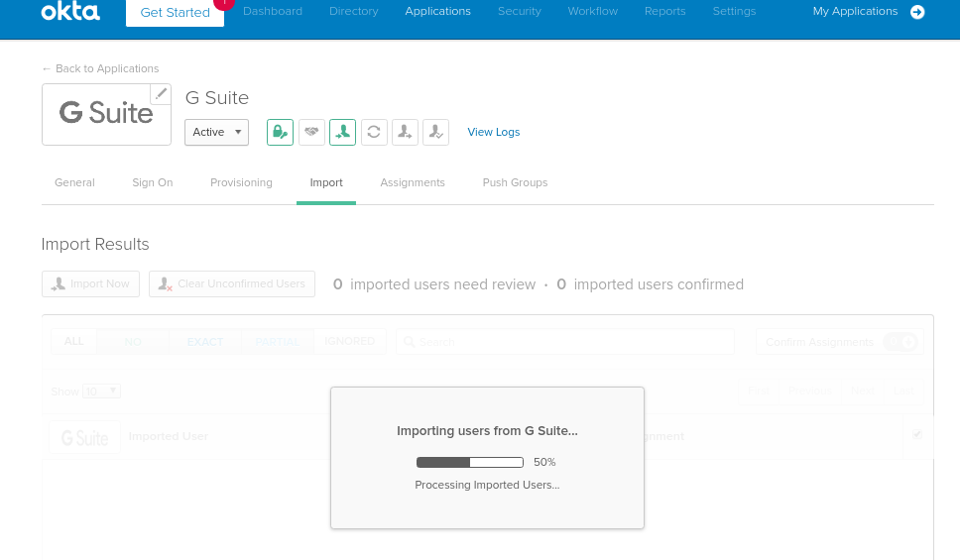Click the user checkmark icon
Viewport: 960px width, 560px height.
coord(436,132)
